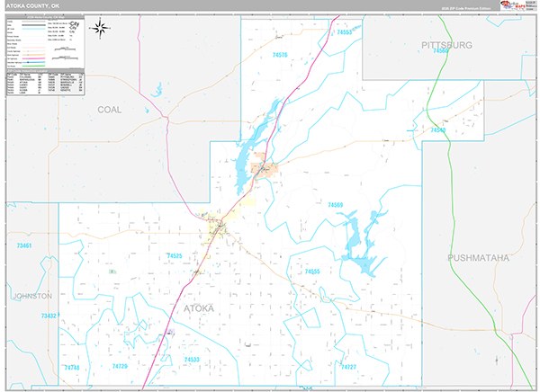Click ZIP code label 74525

175,255
